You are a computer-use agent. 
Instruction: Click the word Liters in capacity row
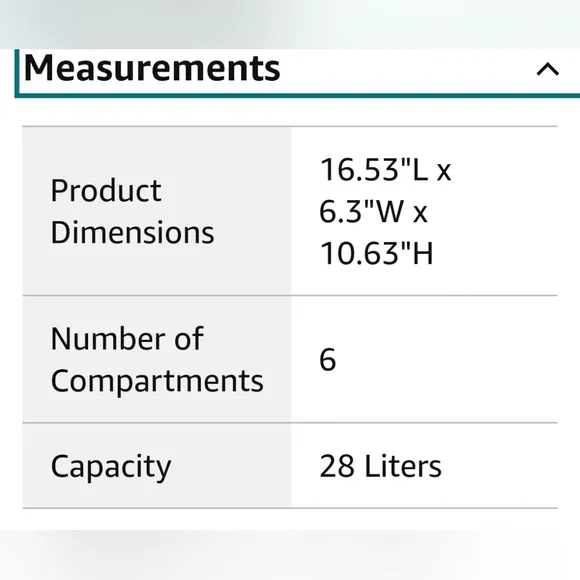pyautogui.click(x=403, y=466)
